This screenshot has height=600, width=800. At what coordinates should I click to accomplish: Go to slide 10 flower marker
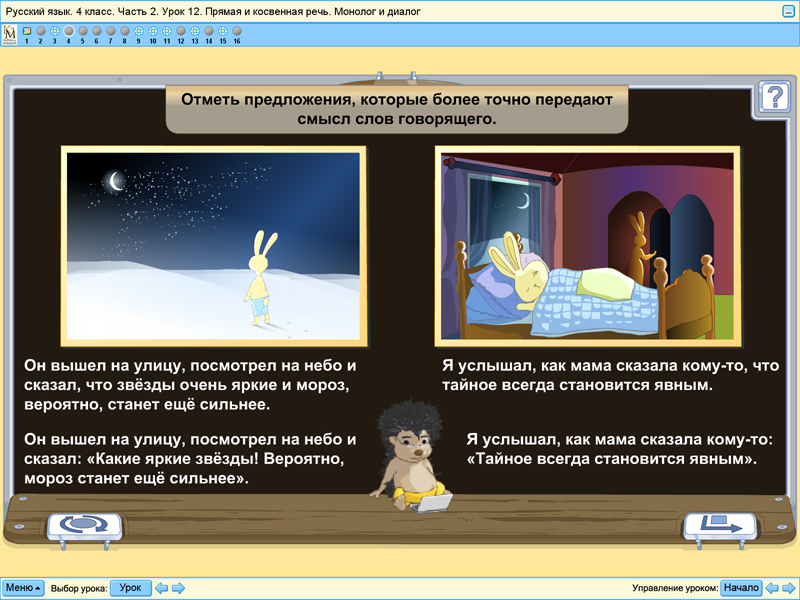tap(153, 31)
